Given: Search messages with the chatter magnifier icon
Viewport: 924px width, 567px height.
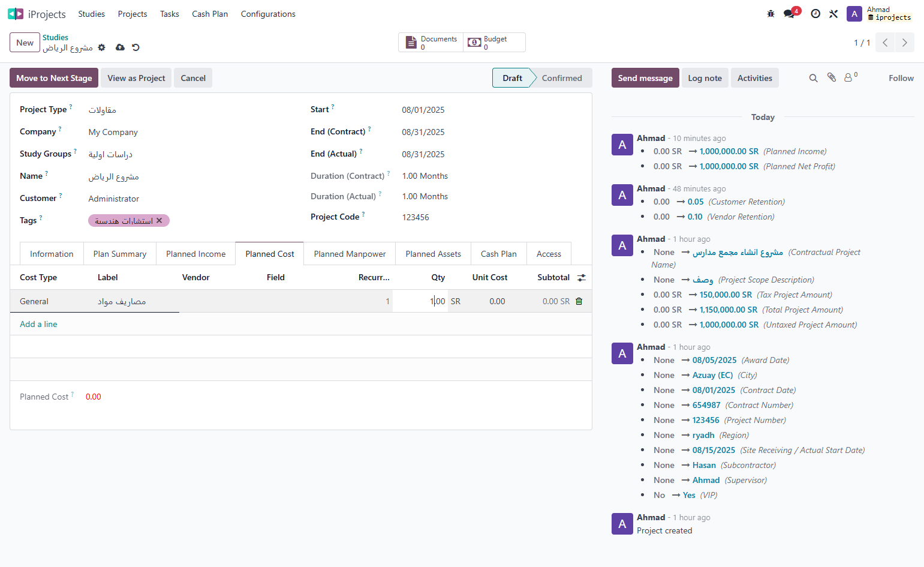Looking at the screenshot, I should pos(813,78).
